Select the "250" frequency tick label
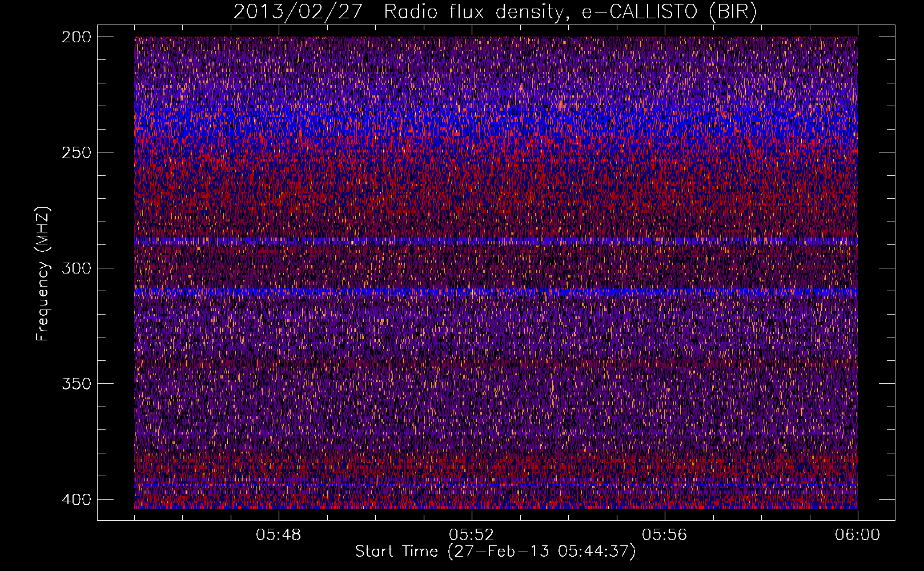 (x=76, y=152)
